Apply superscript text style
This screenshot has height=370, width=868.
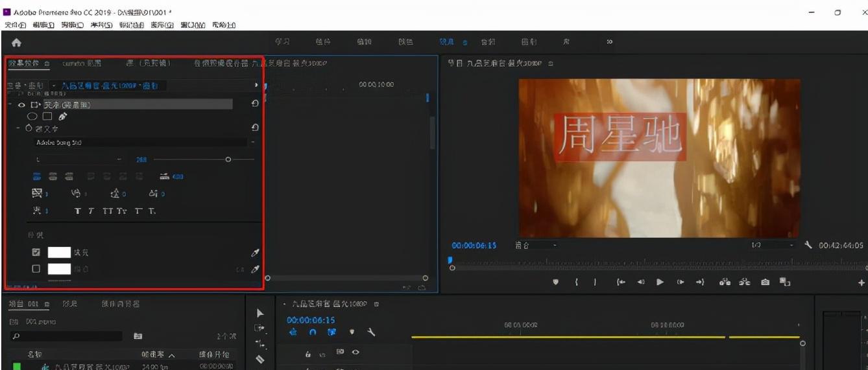(x=138, y=211)
